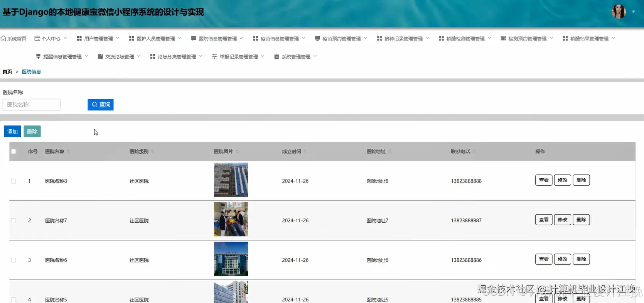This screenshot has width=644, height=303.
Task: Click 查看 for the 医院名称8 row
Action: [x=544, y=180]
